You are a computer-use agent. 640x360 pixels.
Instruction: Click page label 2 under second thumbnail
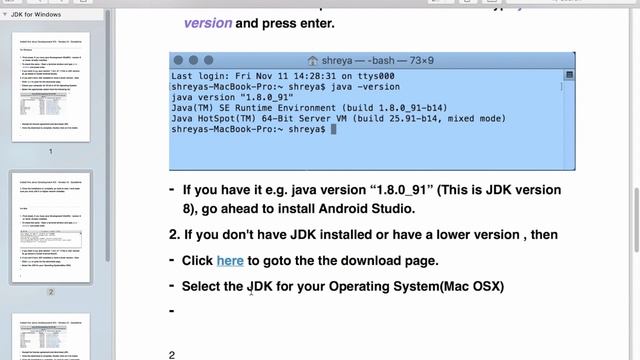point(51,292)
